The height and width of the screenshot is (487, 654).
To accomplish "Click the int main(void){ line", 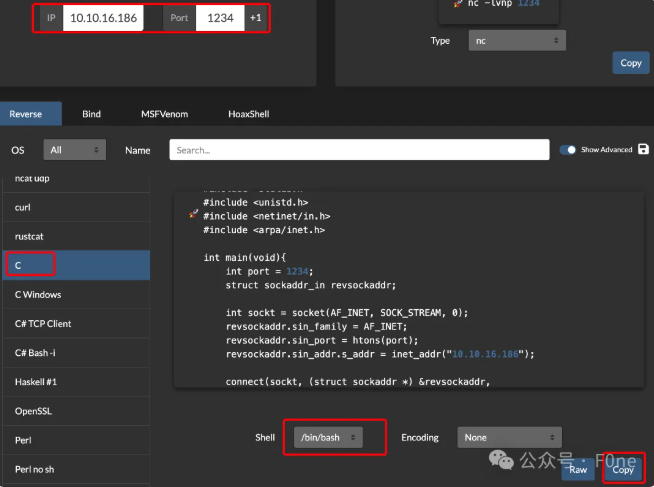I will tap(244, 258).
